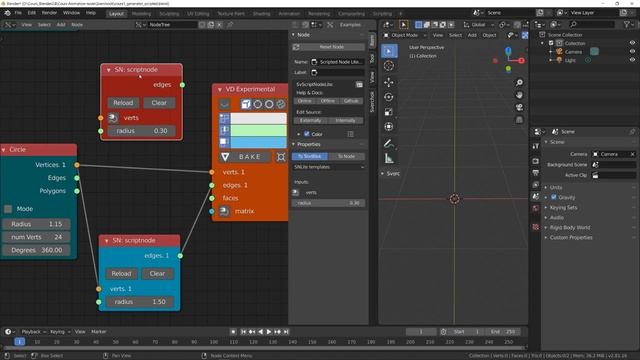Click the script file icon on red scriptnode
The width and height of the screenshot is (640, 360).
pyautogui.click(x=113, y=118)
